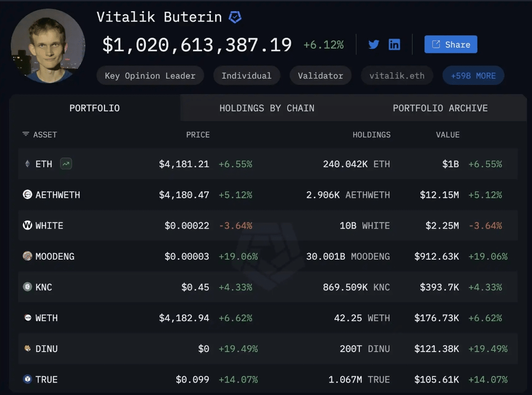Viewport: 532px width, 395px height.
Task: Click the WHITE price $0.00022
Action: click(187, 226)
